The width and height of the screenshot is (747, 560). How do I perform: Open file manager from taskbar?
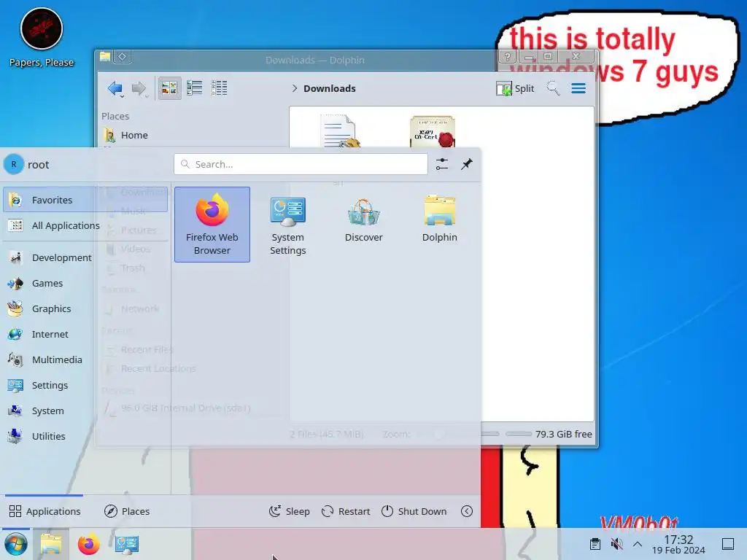point(51,544)
